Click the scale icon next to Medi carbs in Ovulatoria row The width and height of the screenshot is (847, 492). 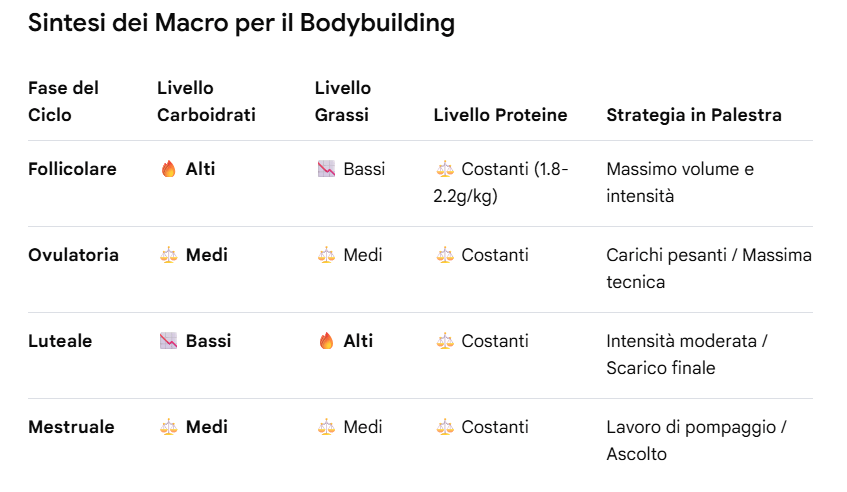pyautogui.click(x=169, y=255)
